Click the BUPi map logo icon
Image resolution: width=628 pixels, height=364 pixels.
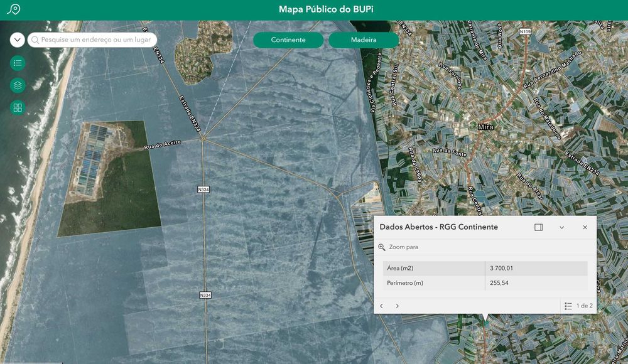(14, 9)
